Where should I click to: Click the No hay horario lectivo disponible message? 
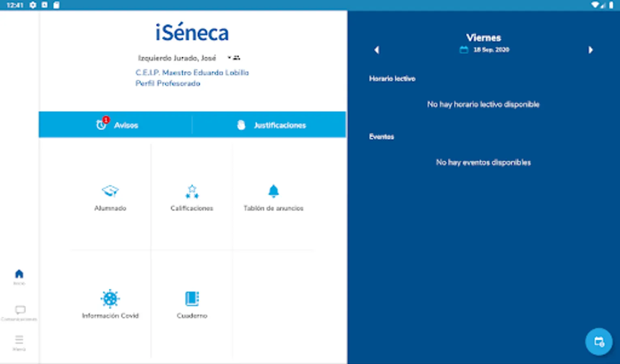483,104
